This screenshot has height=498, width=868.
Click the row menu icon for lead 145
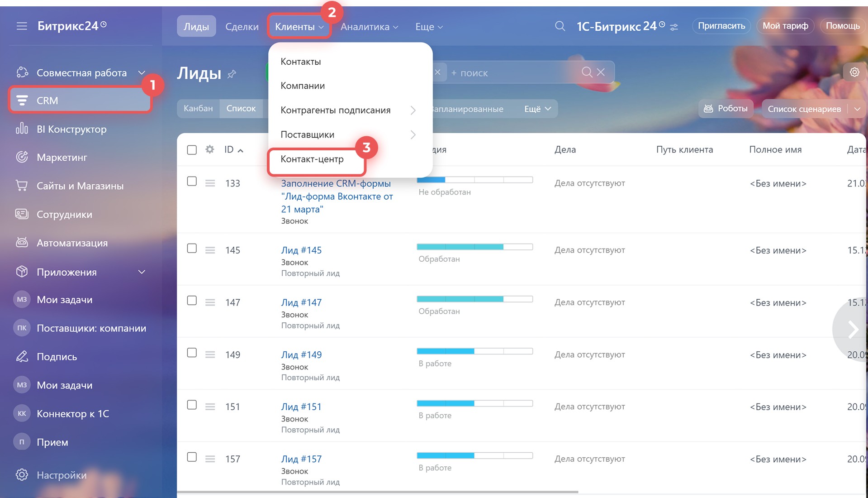coord(210,250)
